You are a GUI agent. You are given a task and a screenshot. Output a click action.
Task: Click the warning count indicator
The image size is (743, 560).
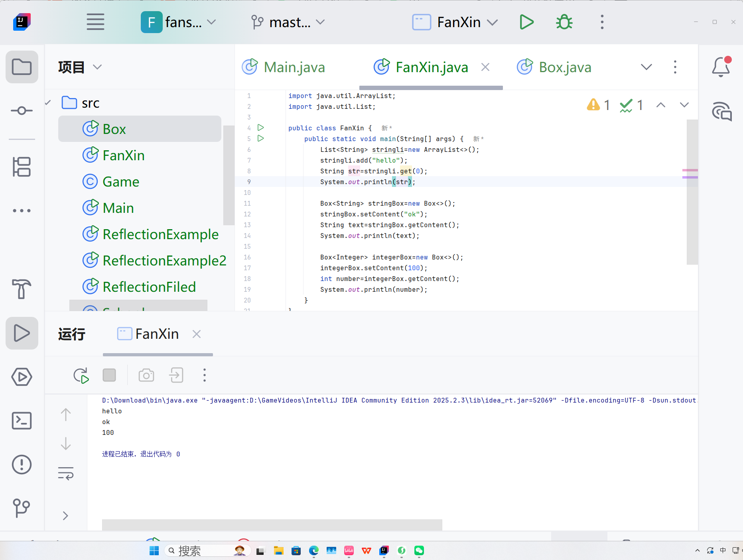click(x=598, y=105)
